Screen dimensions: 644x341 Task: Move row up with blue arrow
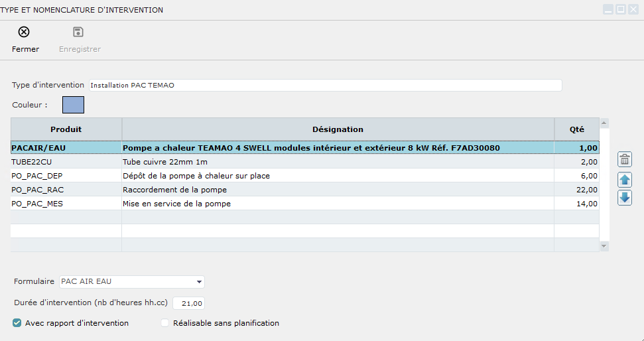coord(625,179)
